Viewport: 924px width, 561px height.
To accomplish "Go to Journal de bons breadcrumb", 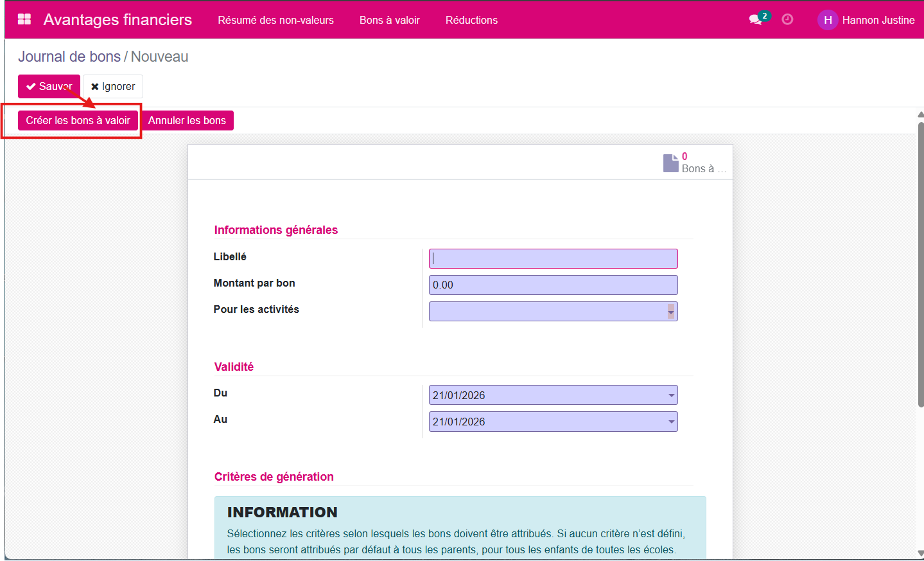I will [69, 57].
